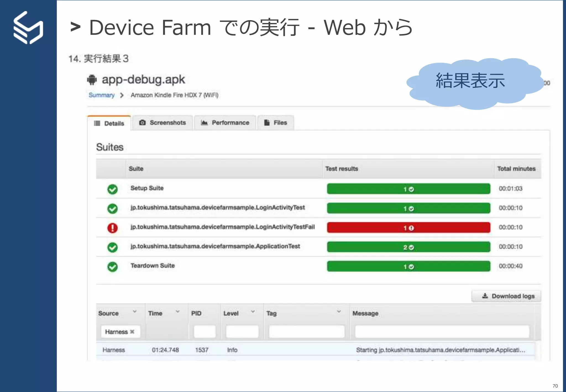
Task: Click the camera icon on Screenshots tab
Action: pos(142,122)
